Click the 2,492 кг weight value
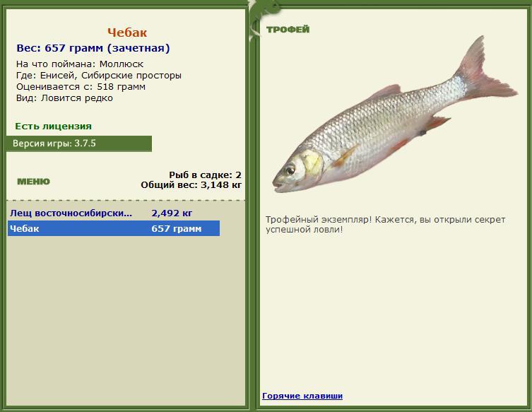 (x=172, y=213)
